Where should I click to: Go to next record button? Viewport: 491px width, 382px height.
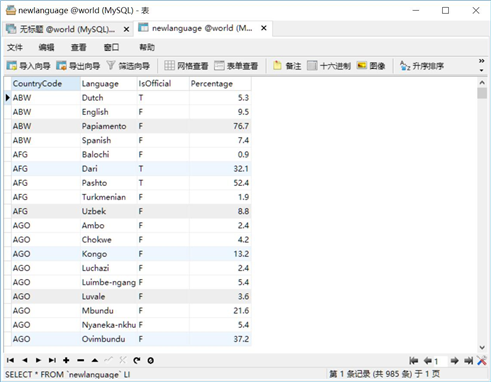pyautogui.click(x=38, y=360)
